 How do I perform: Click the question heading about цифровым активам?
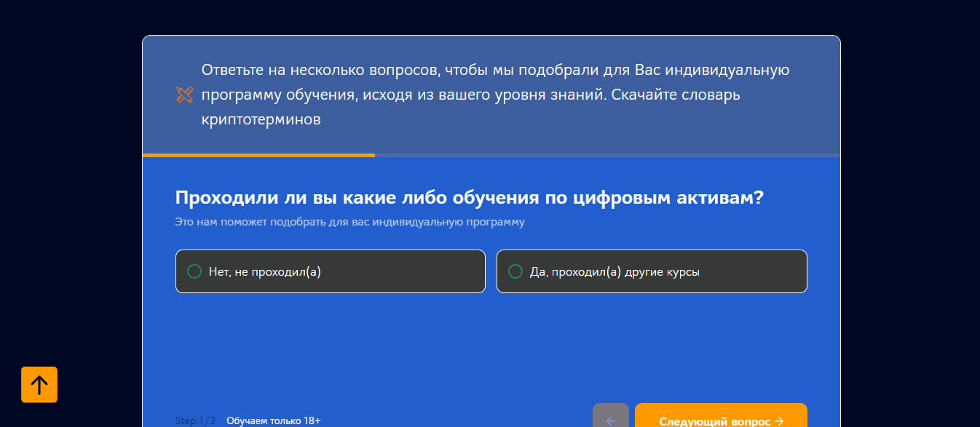click(470, 198)
